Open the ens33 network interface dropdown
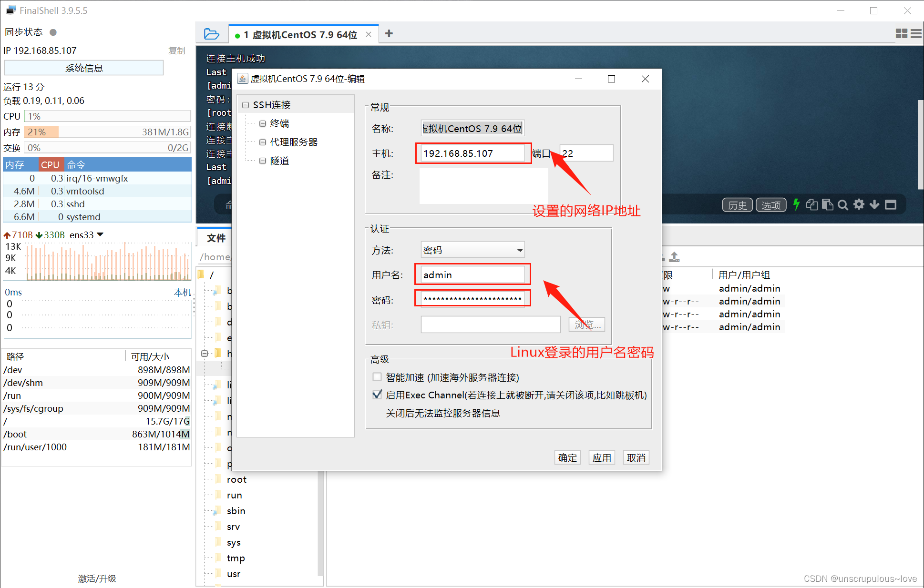The width and height of the screenshot is (924, 588). click(x=100, y=234)
